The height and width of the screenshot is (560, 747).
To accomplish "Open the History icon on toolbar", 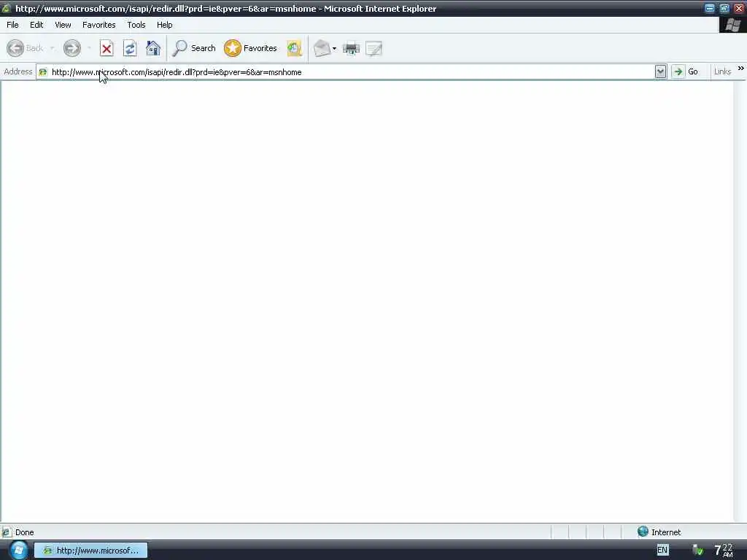I will tap(295, 48).
